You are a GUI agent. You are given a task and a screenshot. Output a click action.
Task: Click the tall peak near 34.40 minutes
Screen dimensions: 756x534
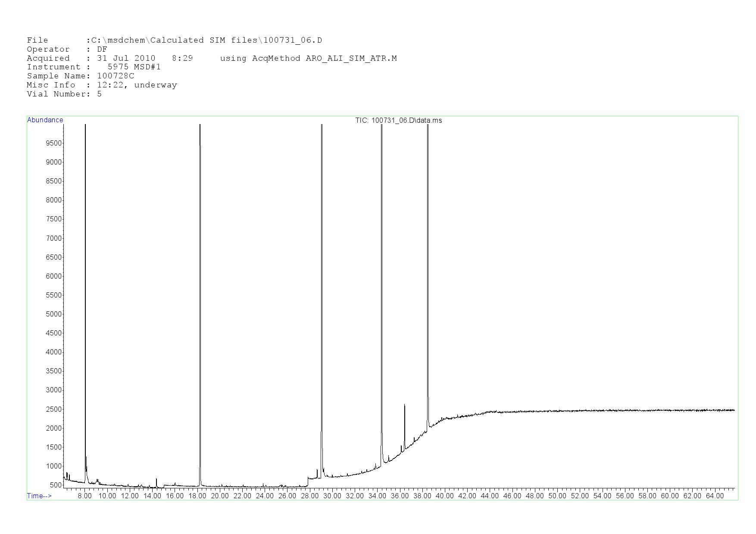click(x=381, y=258)
